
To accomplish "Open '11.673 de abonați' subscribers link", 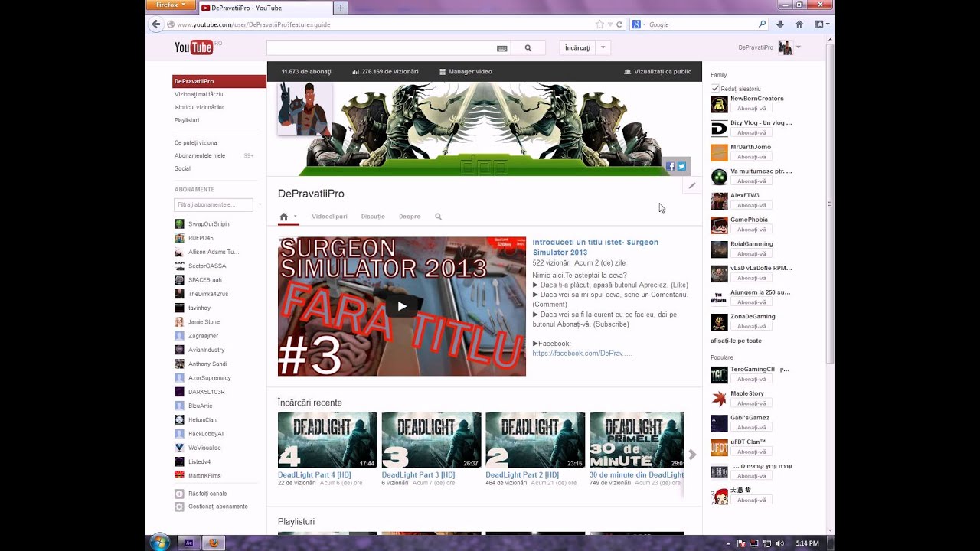I will pos(306,72).
